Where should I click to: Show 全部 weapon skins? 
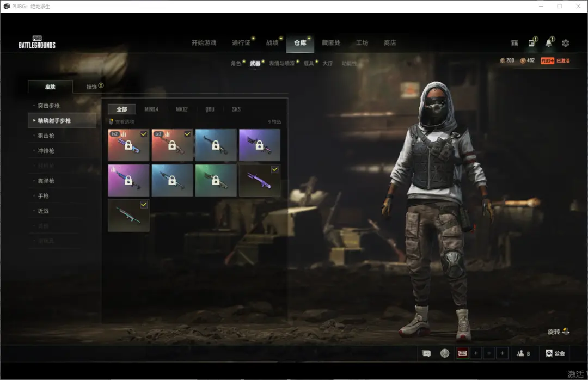122,109
